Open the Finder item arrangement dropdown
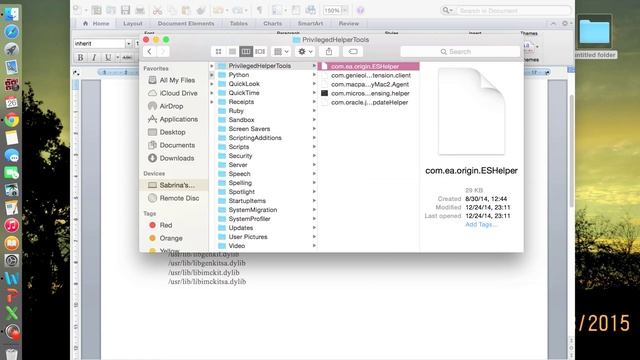Image resolution: width=640 pixels, height=360 pixels. point(281,51)
